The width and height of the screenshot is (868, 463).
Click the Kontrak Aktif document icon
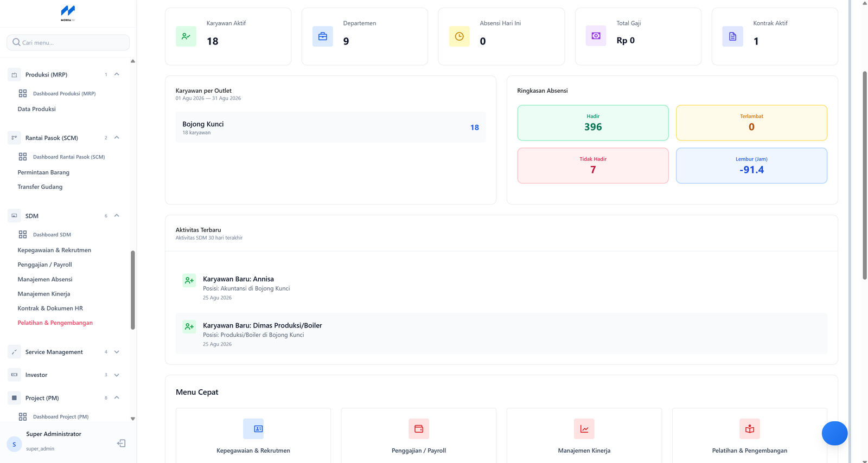click(733, 36)
